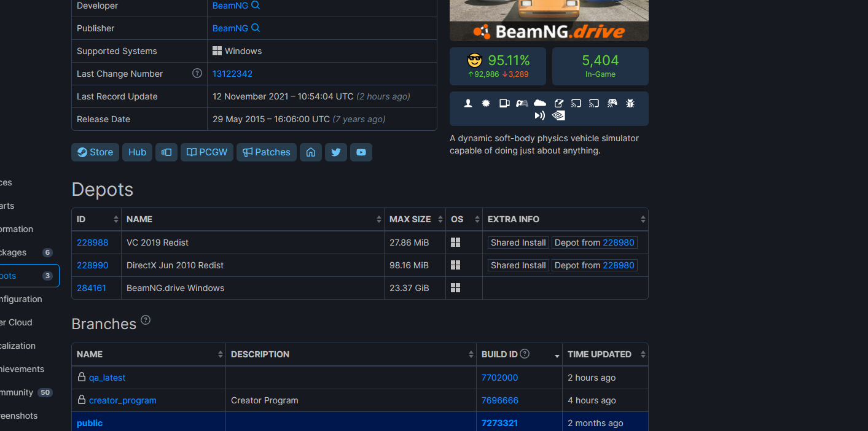
Task: Sort depots by EXTRA INFO column
Action: pos(566,219)
